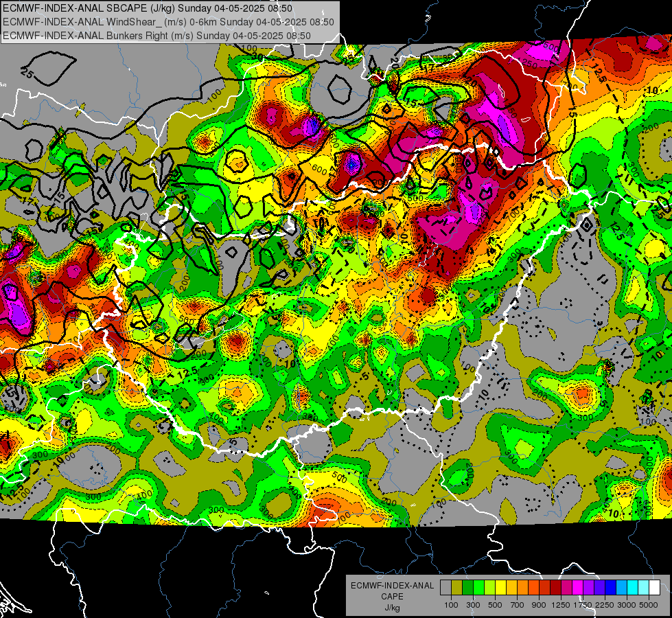Click the 1750 value under the color scale
The image size is (672, 618).
point(583,605)
